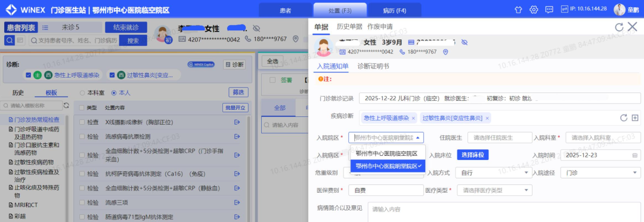Tick the checkbox next to 签署
The height and width of the screenshot is (222, 644).
[x=273, y=80]
